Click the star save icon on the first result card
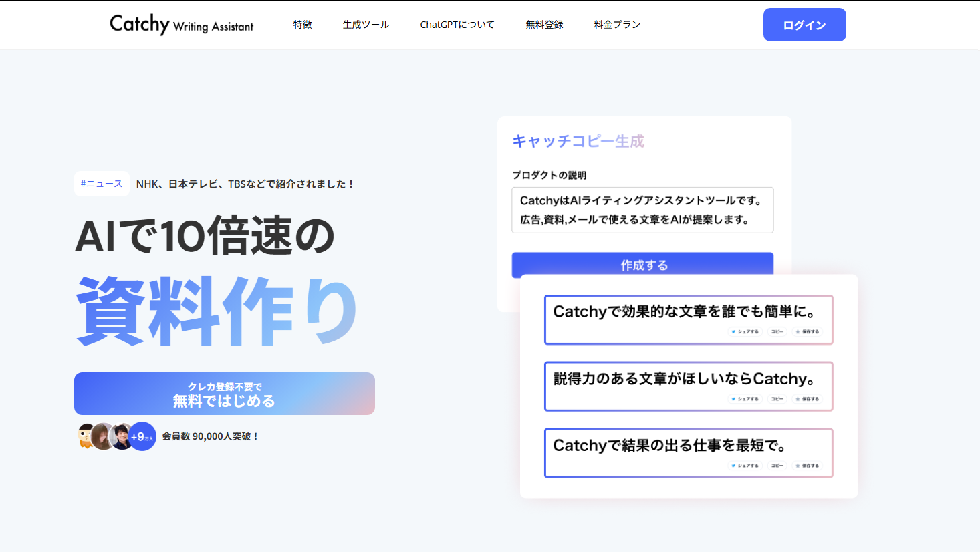The image size is (980, 552). pyautogui.click(x=798, y=331)
